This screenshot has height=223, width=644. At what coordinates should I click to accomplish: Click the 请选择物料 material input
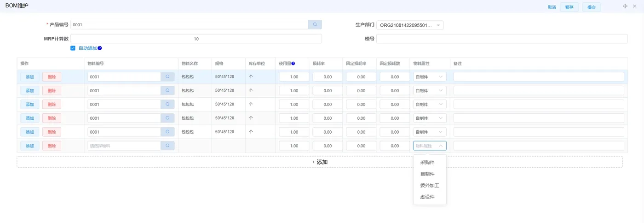124,146
